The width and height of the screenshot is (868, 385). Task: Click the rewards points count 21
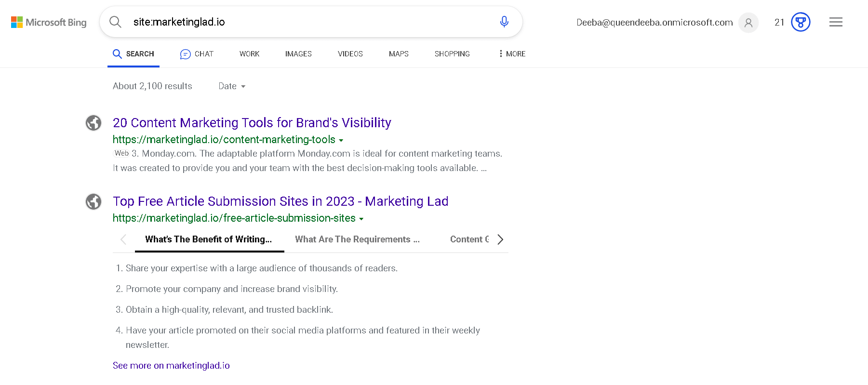[779, 23]
